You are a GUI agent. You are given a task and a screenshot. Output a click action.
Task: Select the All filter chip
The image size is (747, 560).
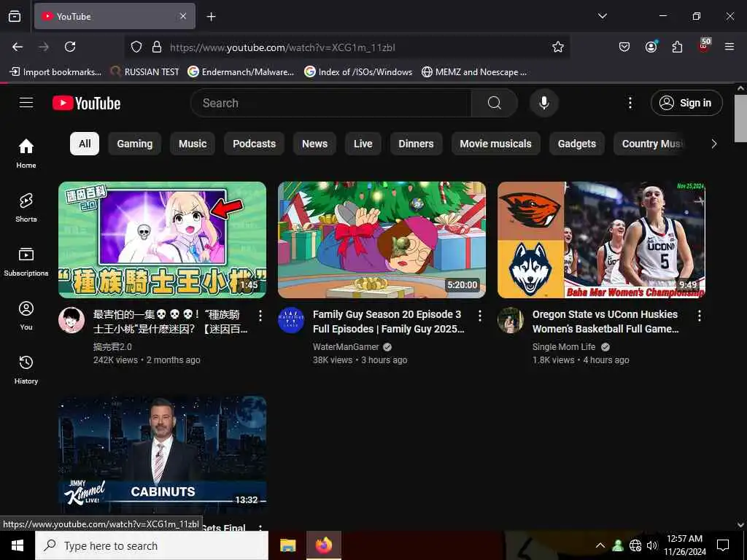[x=85, y=144]
